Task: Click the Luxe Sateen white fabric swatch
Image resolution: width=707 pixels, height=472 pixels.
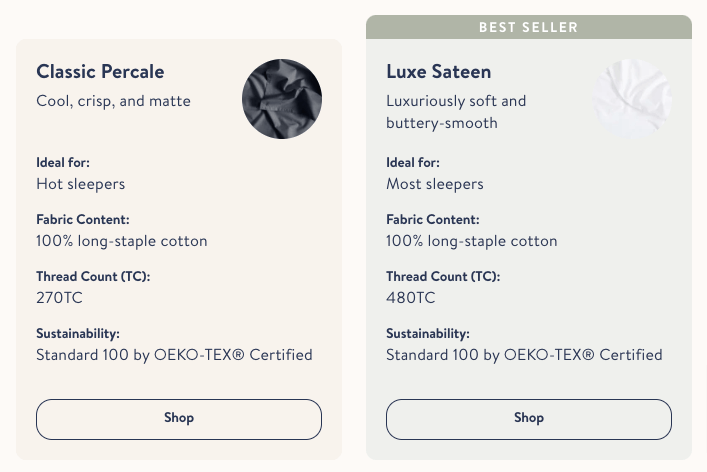Action: 631,99
